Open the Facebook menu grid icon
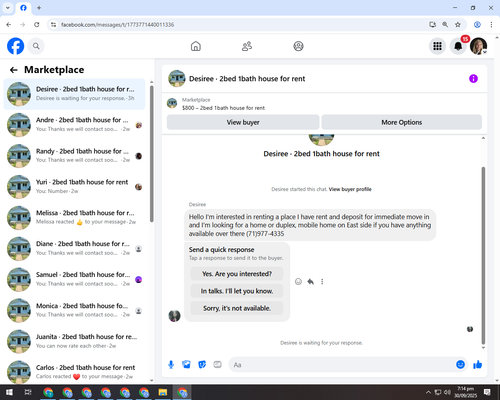This screenshot has width=500, height=400. click(437, 46)
